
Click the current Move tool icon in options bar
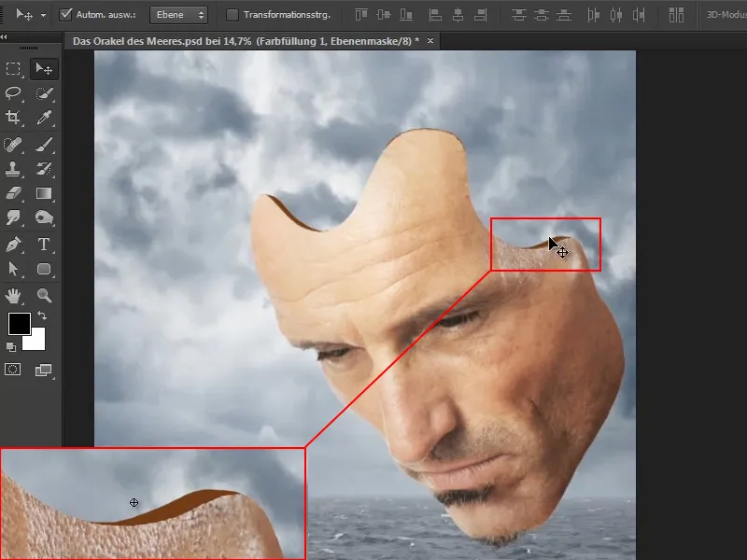tap(24, 15)
